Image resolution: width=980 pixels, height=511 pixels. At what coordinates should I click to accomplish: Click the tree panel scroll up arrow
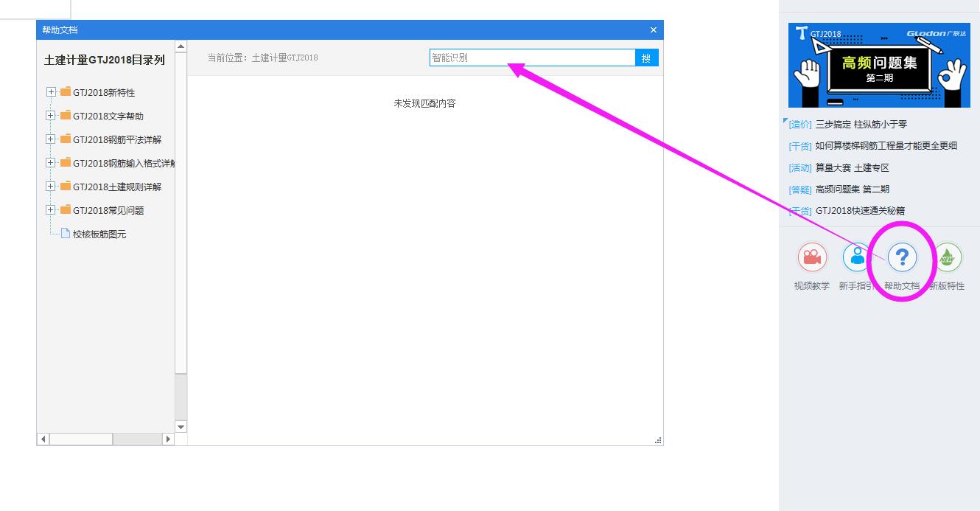coord(181,46)
